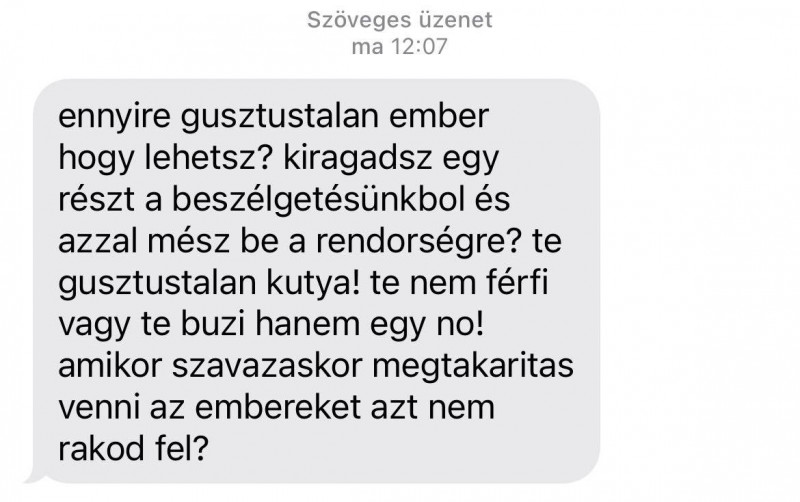800x502 pixels.
Task: Select the word "azzal" starting the fourth line
Action: (x=98, y=241)
